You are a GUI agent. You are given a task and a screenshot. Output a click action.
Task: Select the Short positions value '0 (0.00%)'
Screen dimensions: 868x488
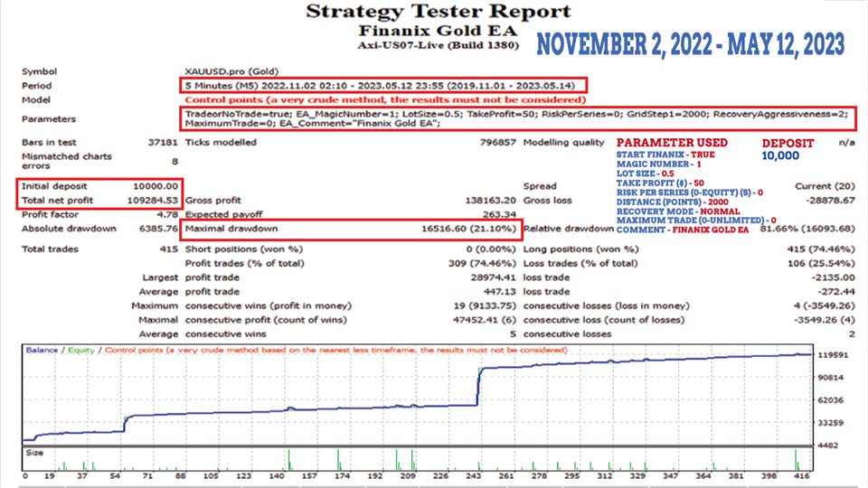491,249
